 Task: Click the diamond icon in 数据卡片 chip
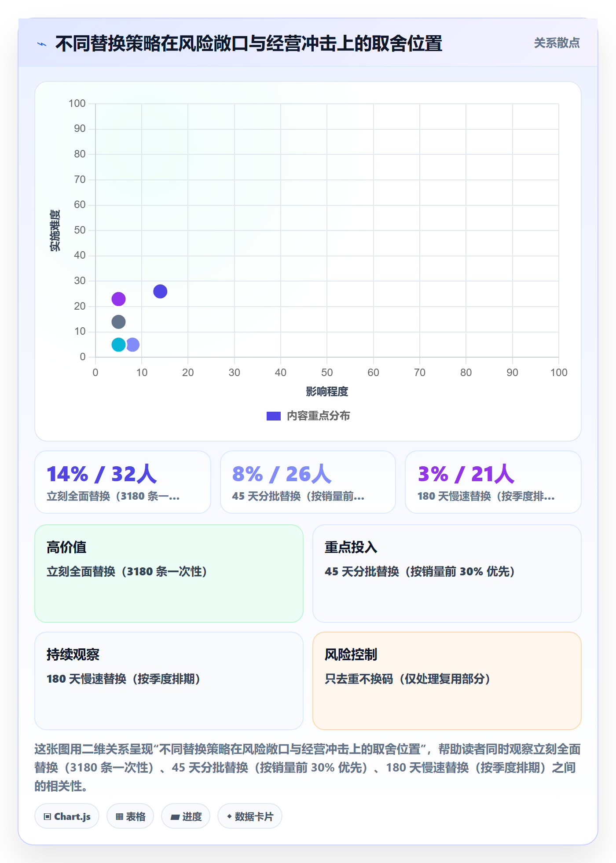click(229, 816)
